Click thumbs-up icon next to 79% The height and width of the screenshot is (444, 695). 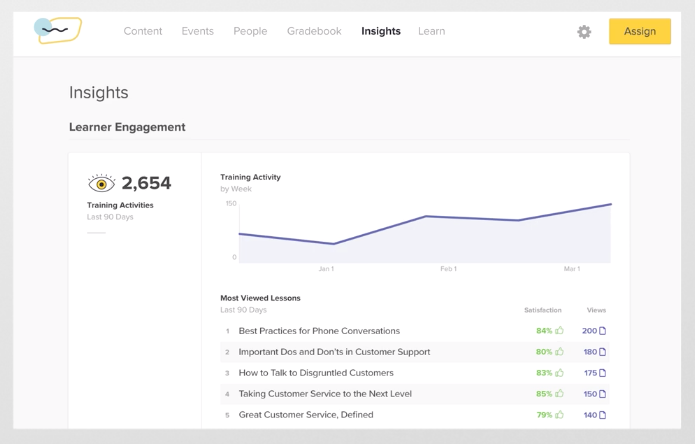coord(559,415)
